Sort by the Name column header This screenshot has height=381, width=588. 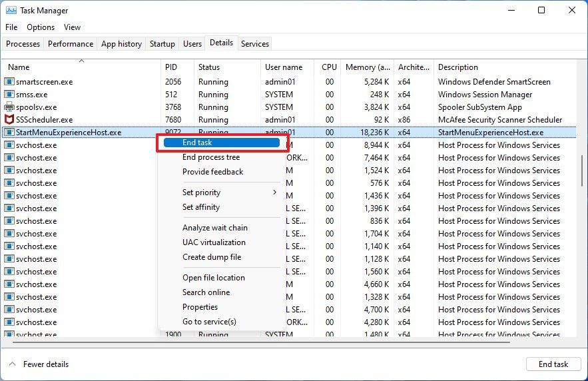[x=19, y=67]
